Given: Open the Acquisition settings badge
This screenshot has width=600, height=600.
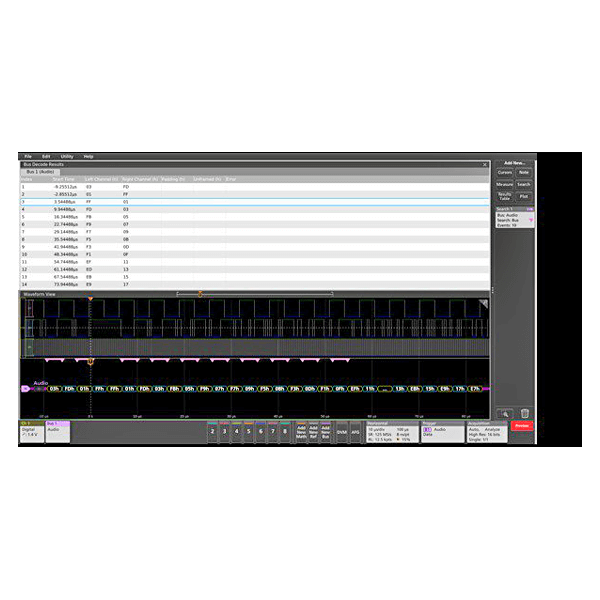Looking at the screenshot, I should click(487, 432).
